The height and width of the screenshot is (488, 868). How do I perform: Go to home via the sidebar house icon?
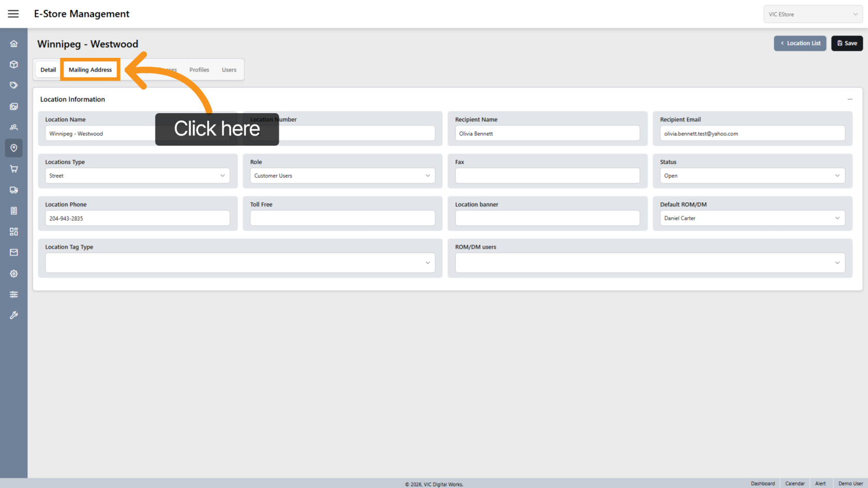(14, 44)
